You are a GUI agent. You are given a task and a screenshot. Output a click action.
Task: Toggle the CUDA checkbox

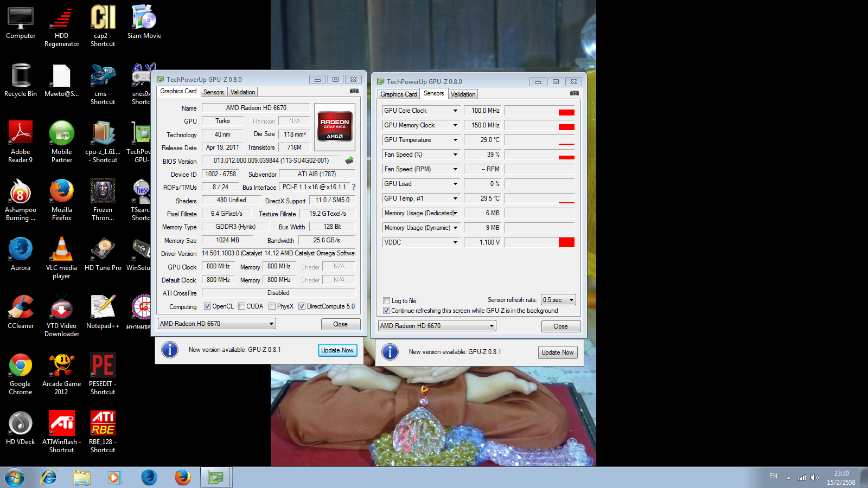point(241,306)
